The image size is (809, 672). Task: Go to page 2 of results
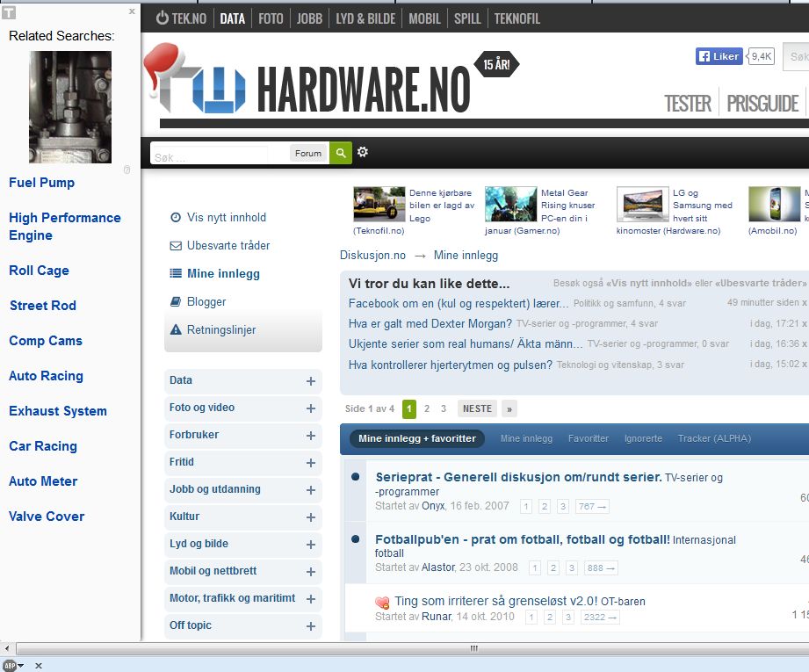click(x=427, y=408)
